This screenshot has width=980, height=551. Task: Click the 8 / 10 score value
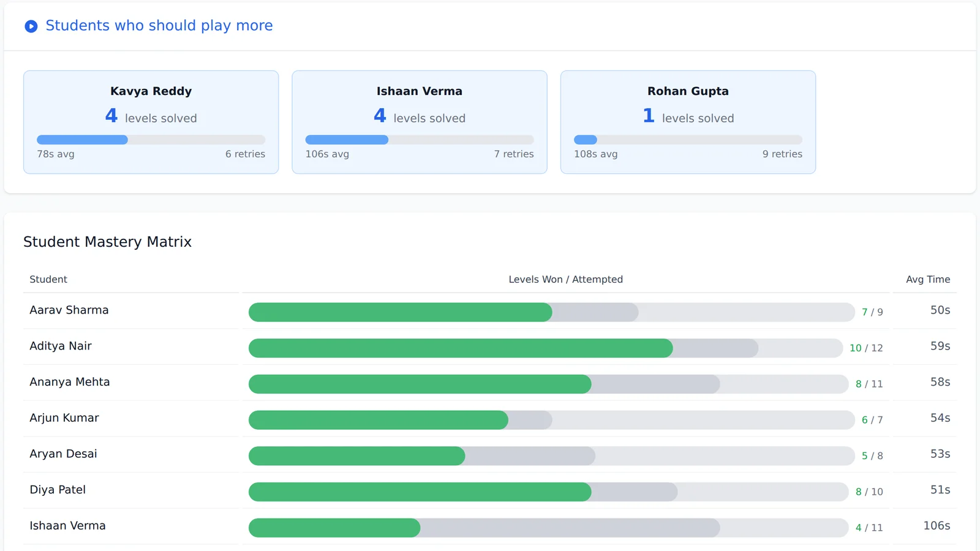[869, 492]
